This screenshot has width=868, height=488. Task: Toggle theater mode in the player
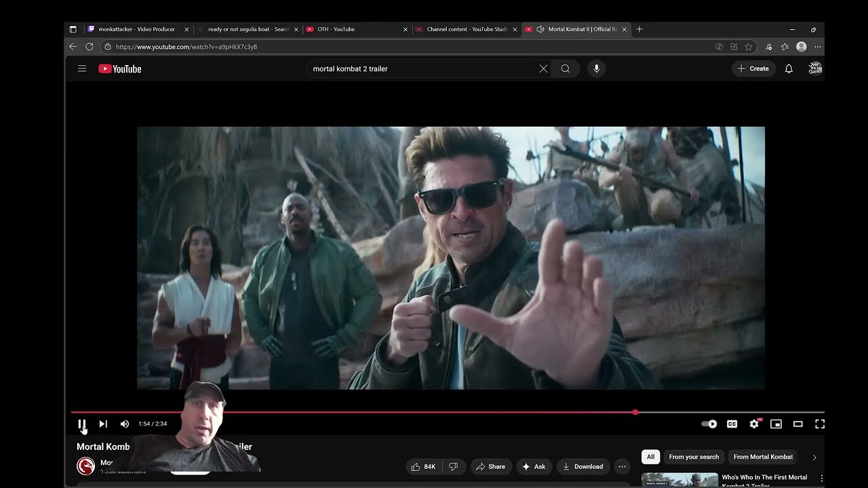[798, 424]
